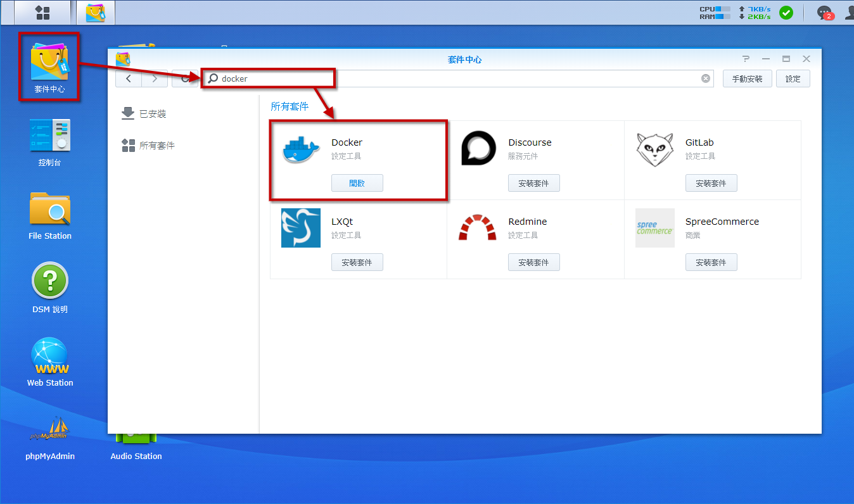Open the user account menu icon
Viewport: 854px width, 504px height.
pyautogui.click(x=850, y=12)
